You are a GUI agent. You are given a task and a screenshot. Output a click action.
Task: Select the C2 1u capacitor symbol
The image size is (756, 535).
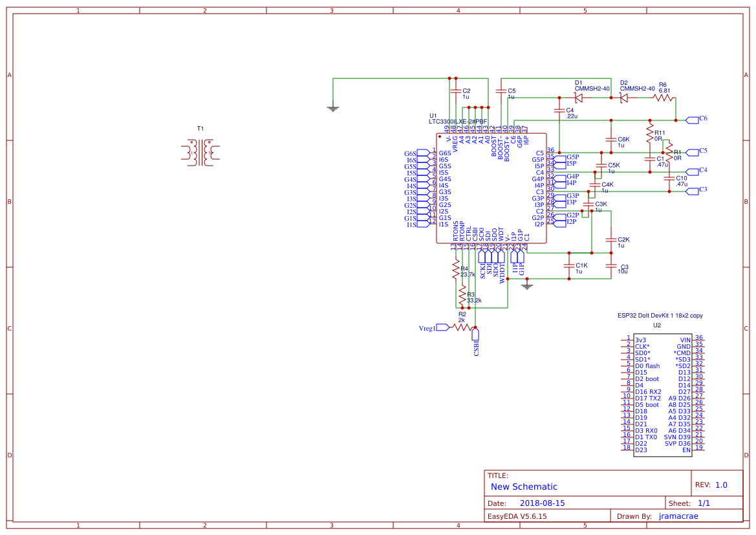(455, 93)
